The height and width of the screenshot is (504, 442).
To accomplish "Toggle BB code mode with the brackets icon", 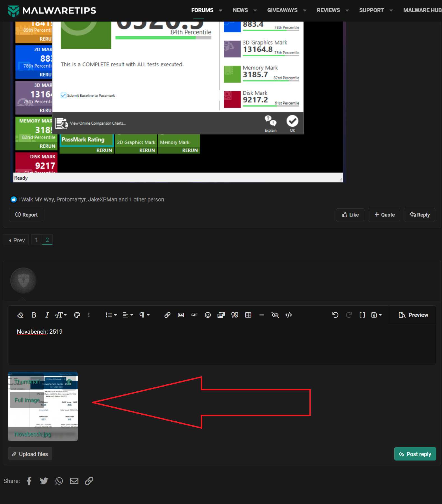I will click(x=362, y=315).
